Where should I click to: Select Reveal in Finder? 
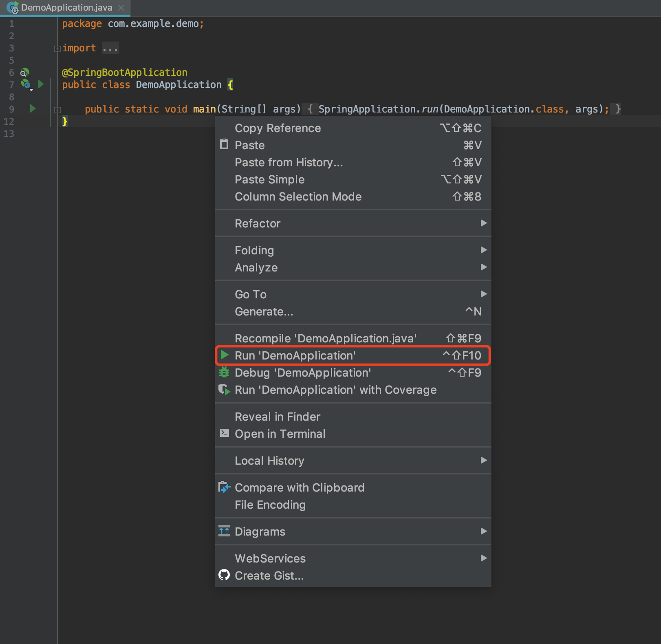pyautogui.click(x=278, y=417)
